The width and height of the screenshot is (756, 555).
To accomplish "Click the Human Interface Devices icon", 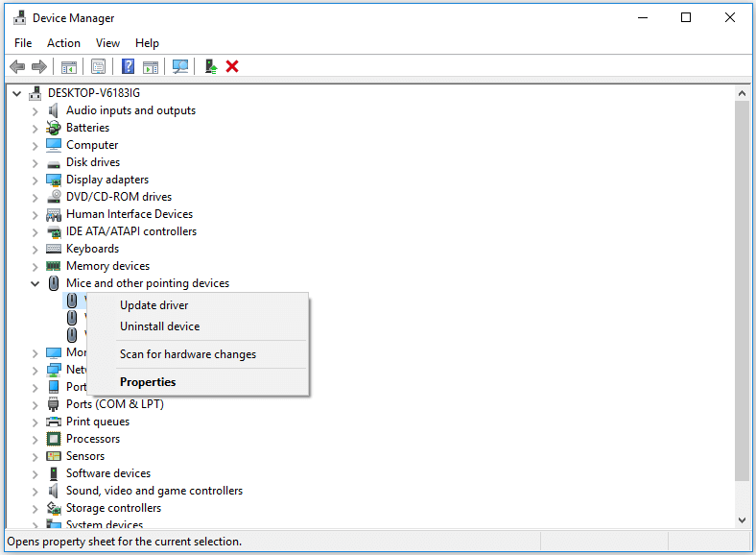I will point(54,214).
